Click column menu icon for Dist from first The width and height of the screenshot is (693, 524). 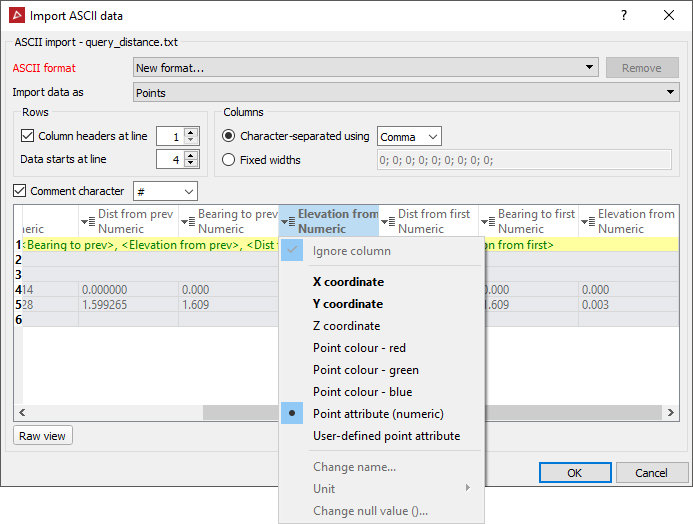(x=387, y=221)
